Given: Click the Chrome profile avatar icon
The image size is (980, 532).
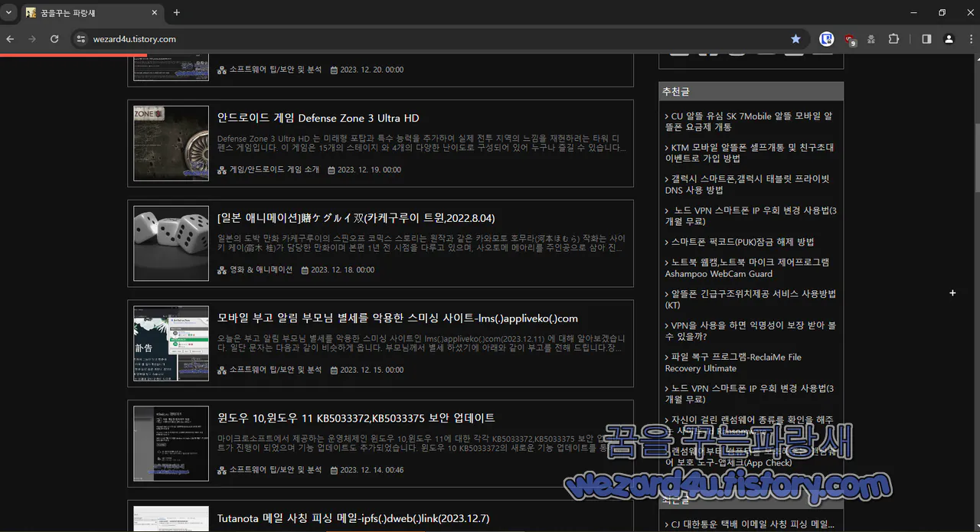Looking at the screenshot, I should click(949, 38).
